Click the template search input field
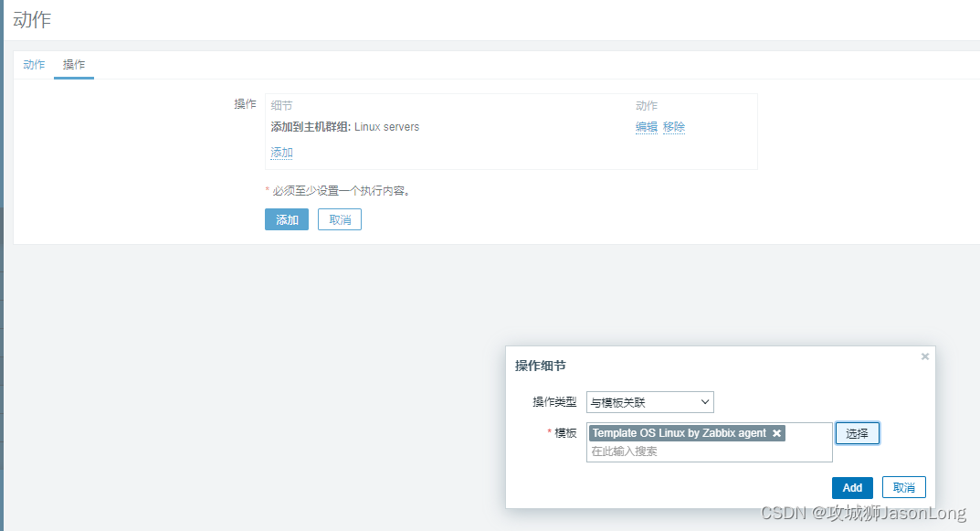This screenshot has width=980, height=531. (x=709, y=451)
